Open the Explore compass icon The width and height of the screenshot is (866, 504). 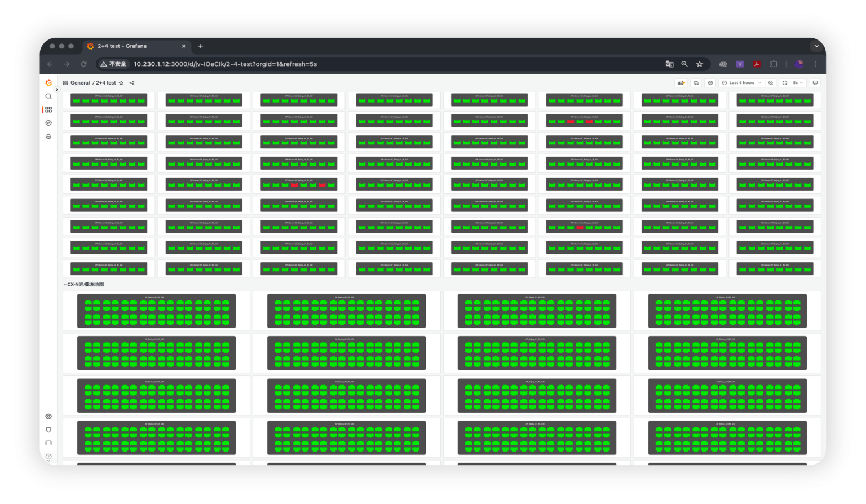pyautogui.click(x=48, y=123)
